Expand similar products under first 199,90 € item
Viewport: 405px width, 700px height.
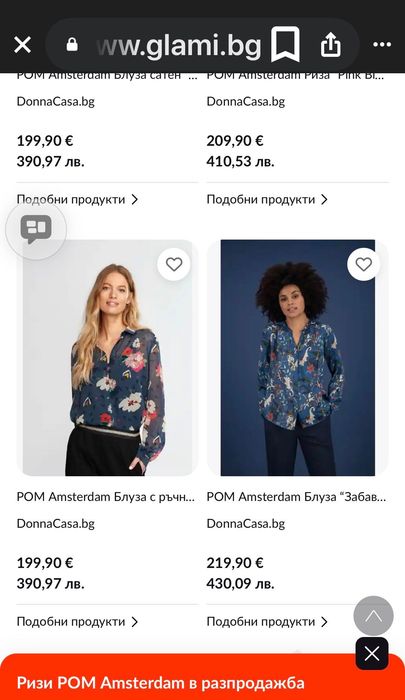tap(77, 199)
